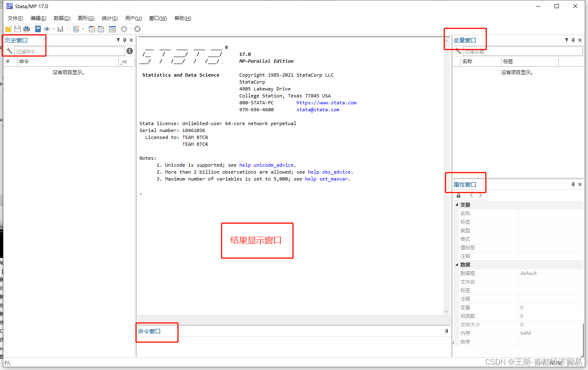This screenshot has height=370, width=588.
Task: Open the Data Browser icon
Action: coord(101,29)
